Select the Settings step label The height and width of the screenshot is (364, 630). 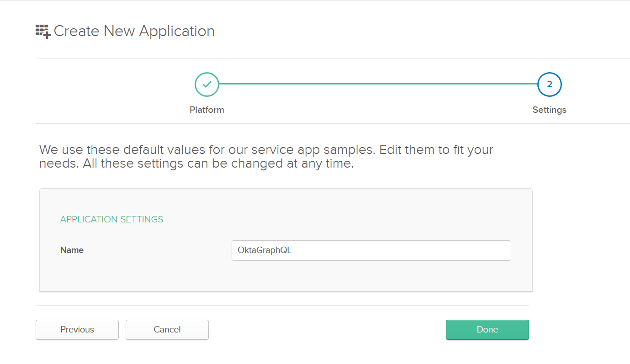pyautogui.click(x=549, y=110)
